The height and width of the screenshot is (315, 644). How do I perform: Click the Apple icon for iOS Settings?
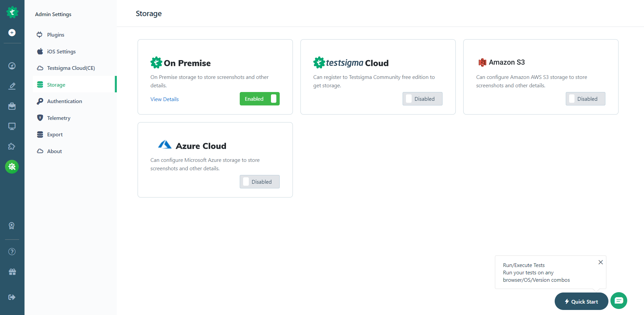[40, 51]
